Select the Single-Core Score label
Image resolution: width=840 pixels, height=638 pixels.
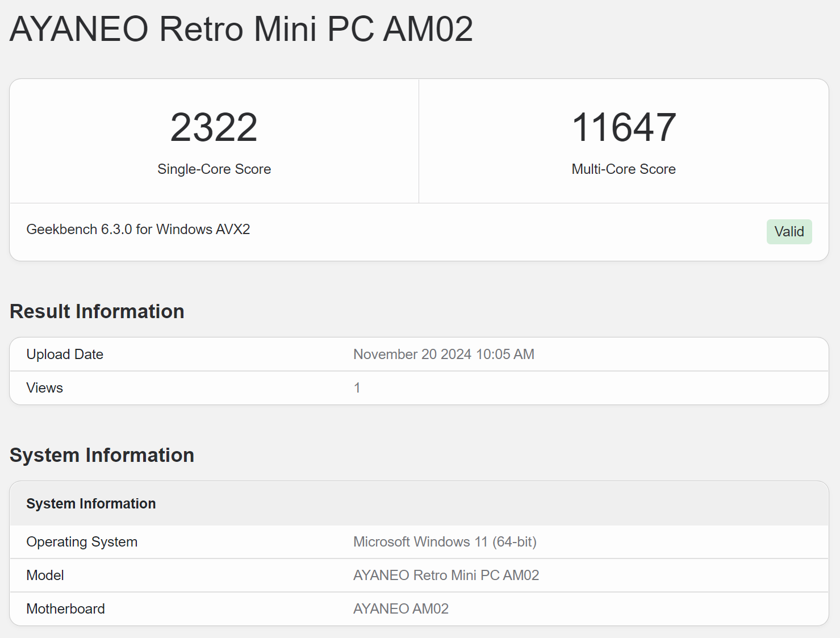coord(214,169)
